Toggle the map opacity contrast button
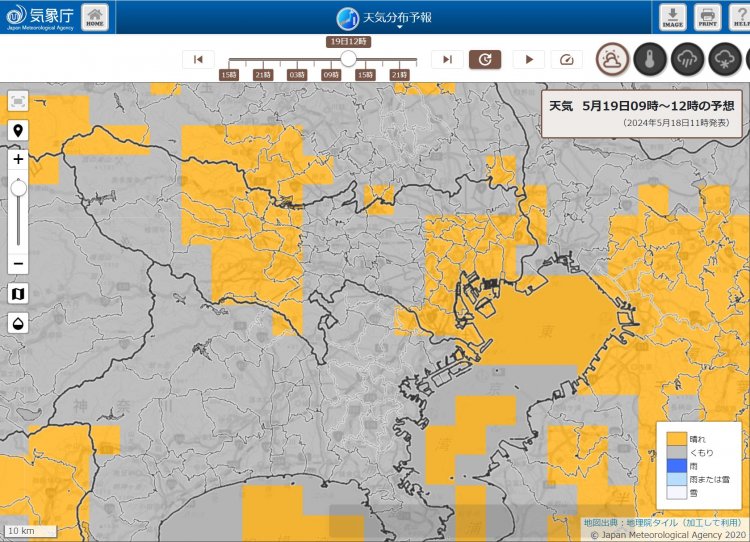Viewport: 750px width, 542px height. click(18, 323)
